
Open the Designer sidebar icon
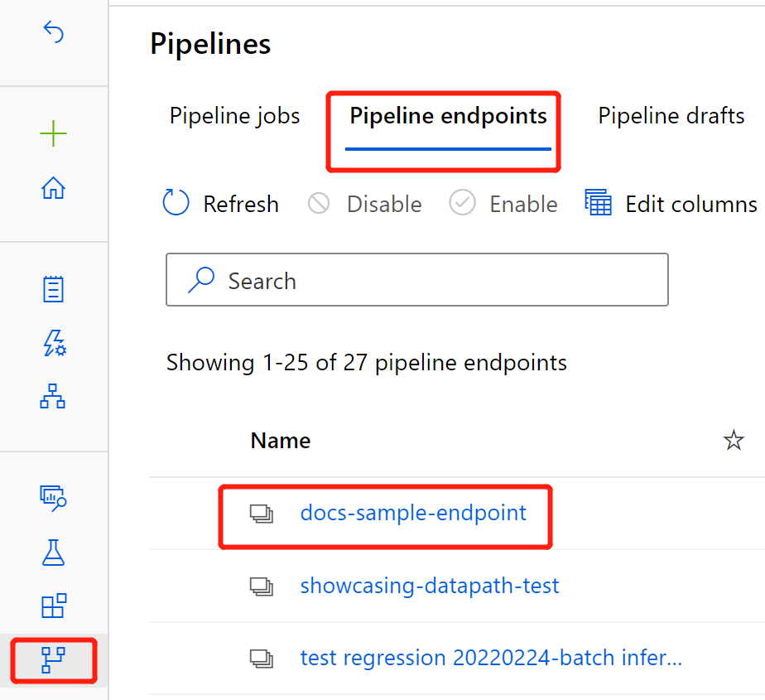click(x=53, y=397)
